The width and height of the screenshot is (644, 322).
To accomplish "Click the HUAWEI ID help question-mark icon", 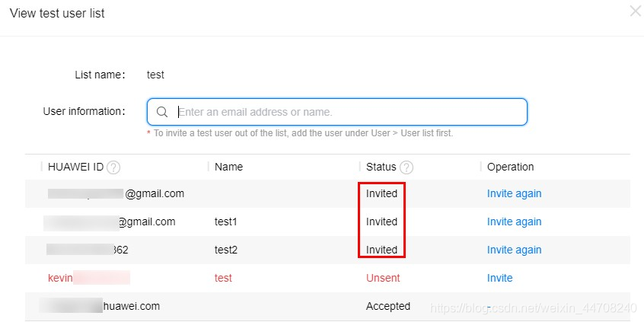I will point(113,167).
